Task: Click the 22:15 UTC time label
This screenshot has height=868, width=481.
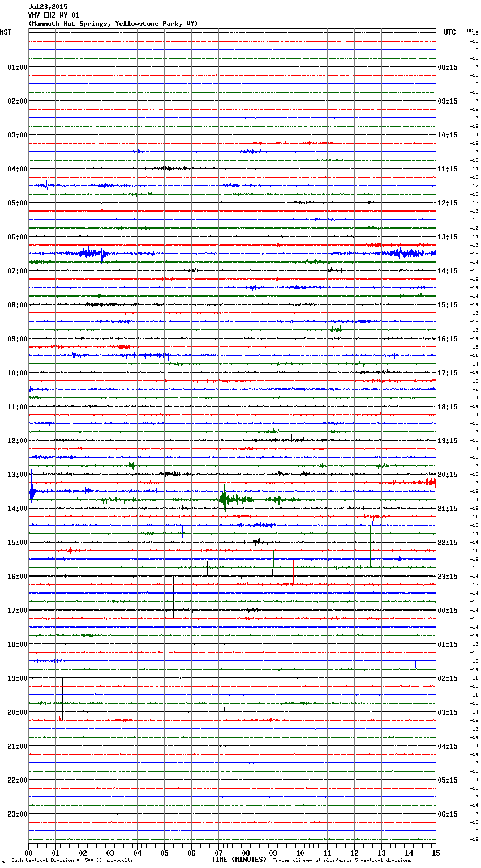Action: (448, 543)
